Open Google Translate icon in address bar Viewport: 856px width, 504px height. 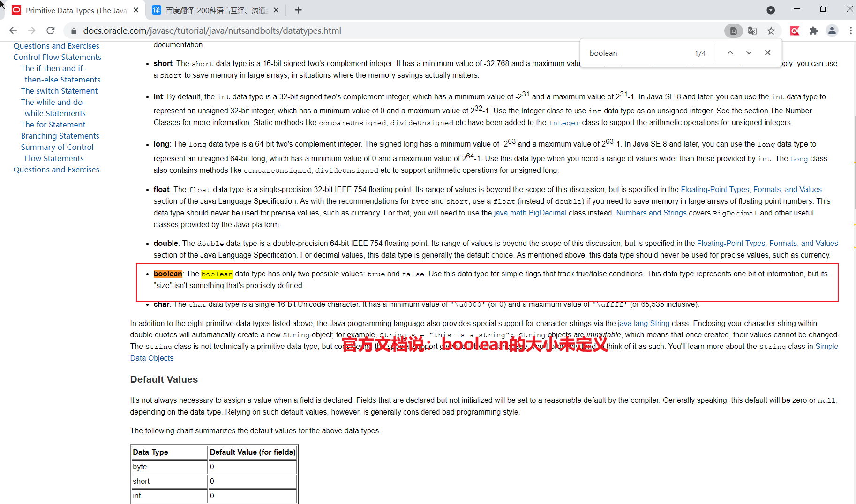tap(752, 31)
